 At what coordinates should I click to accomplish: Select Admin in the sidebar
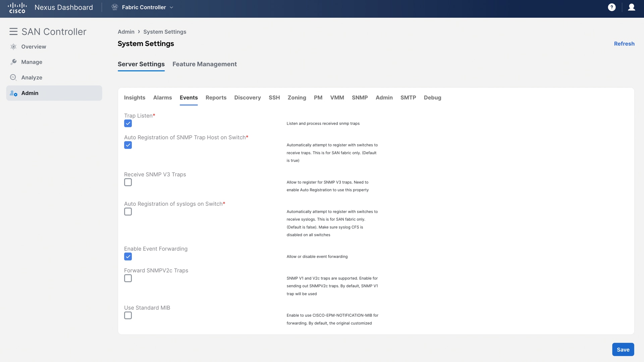(54, 93)
